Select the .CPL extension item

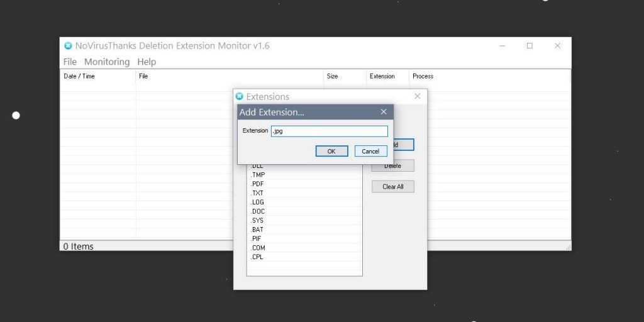[x=258, y=257]
